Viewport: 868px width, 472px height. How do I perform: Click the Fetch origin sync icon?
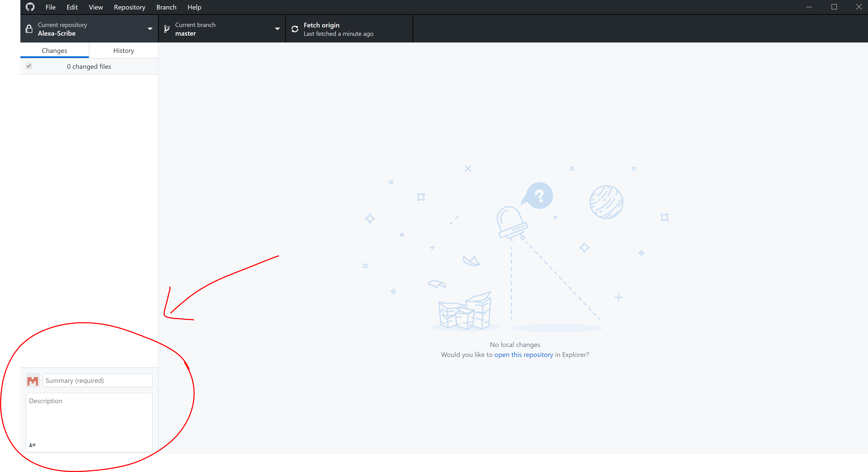click(295, 29)
